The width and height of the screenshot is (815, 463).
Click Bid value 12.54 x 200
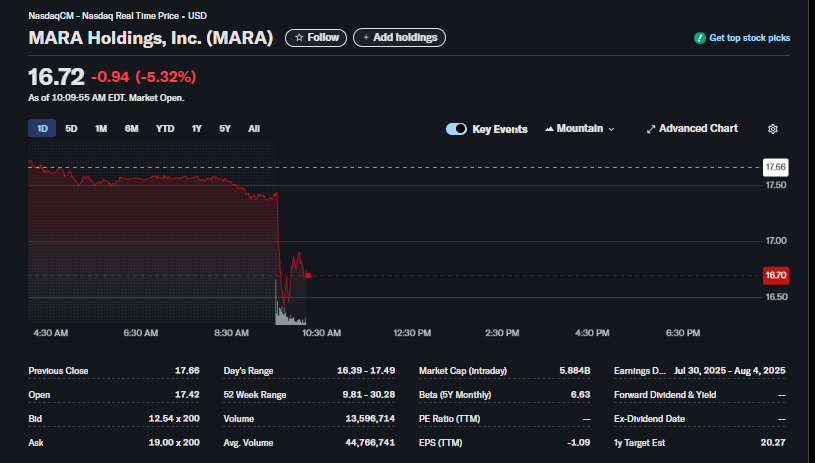[174, 418]
